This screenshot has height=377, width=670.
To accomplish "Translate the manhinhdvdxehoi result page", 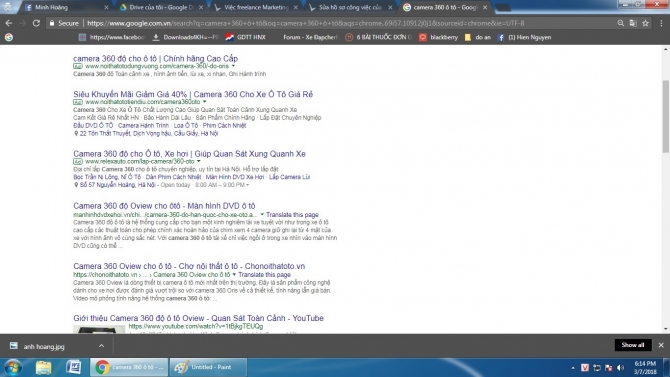I will pyautogui.click(x=292, y=215).
